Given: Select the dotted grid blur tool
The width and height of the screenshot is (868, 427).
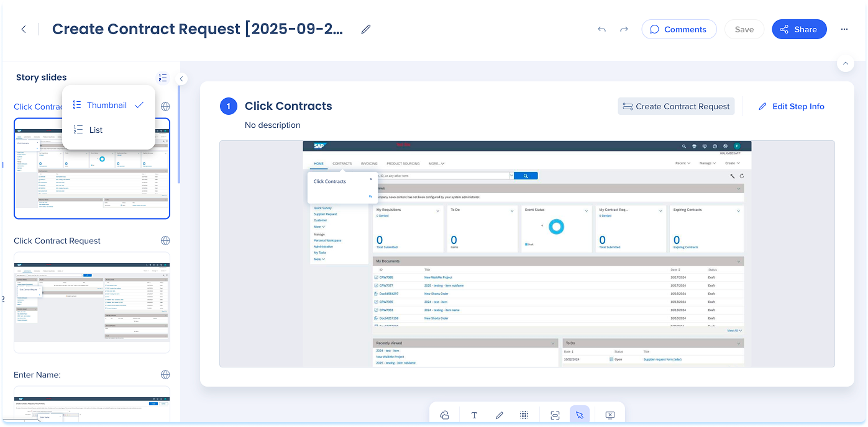Looking at the screenshot, I should click(524, 415).
